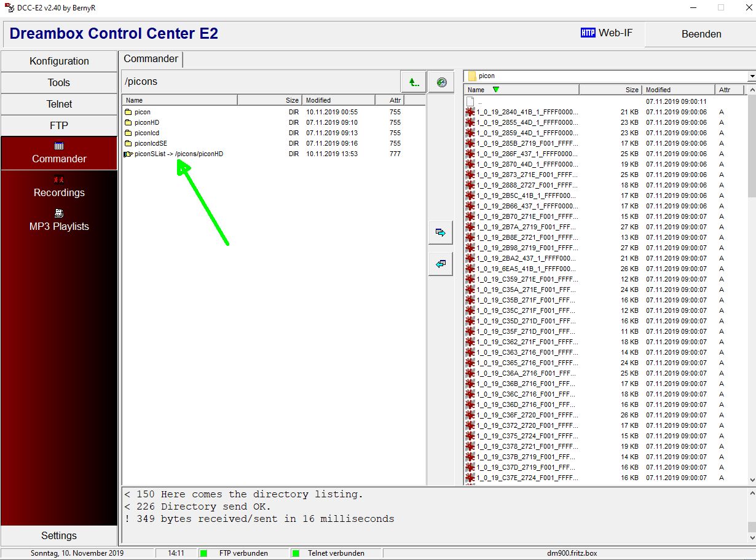Screen dimensions: 756x560
Task: Go up one directory with the green arrow button
Action: tap(414, 82)
